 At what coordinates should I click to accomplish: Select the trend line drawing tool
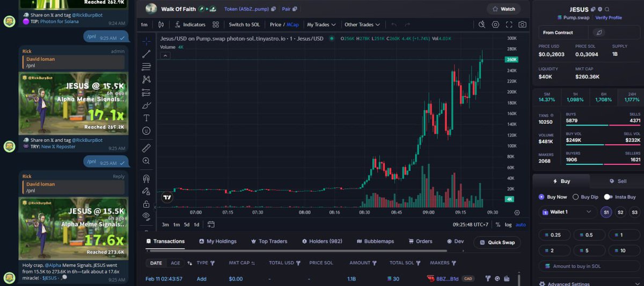pyautogui.click(x=146, y=54)
